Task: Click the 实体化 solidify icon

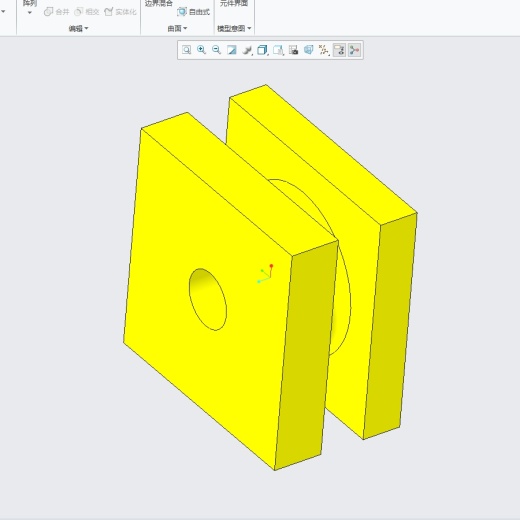Action: click(108, 12)
